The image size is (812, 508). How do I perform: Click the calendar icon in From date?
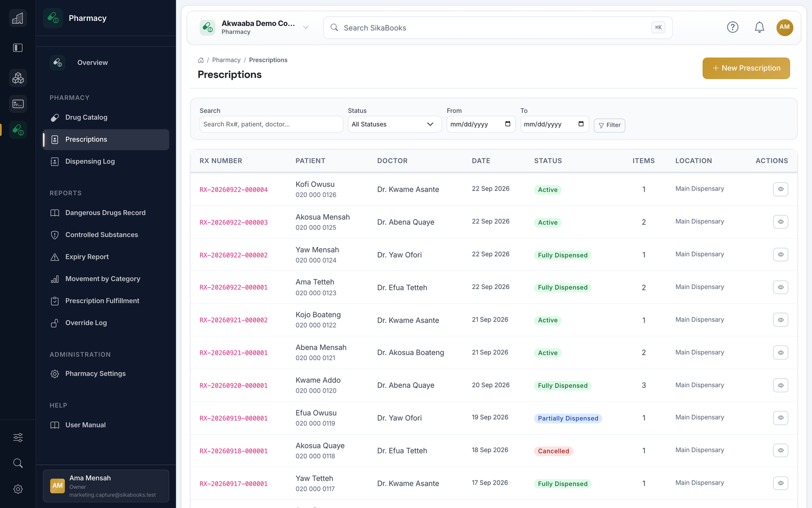507,124
